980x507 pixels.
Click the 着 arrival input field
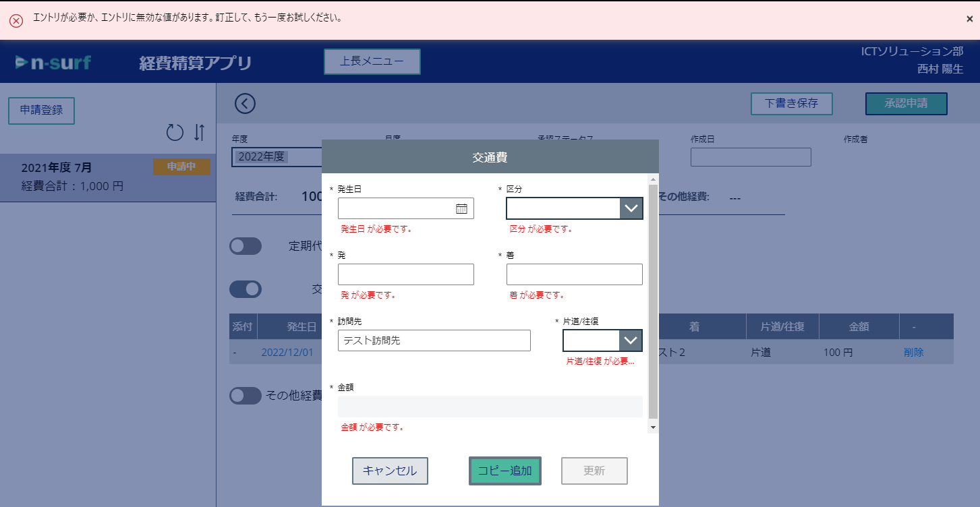575,274
